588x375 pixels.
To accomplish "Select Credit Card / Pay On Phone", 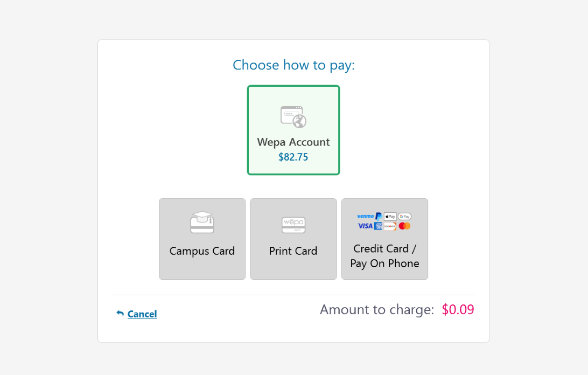I will pyautogui.click(x=385, y=239).
